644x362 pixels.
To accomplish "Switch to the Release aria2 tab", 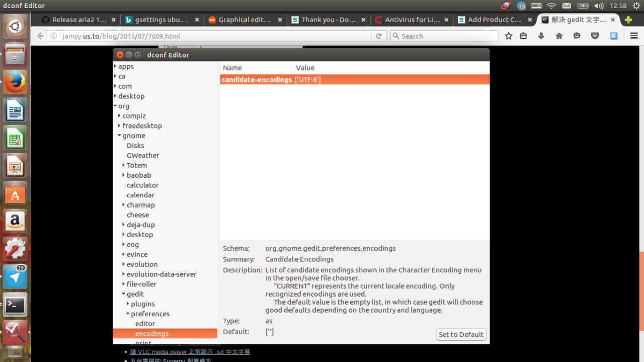I will click(79, 20).
